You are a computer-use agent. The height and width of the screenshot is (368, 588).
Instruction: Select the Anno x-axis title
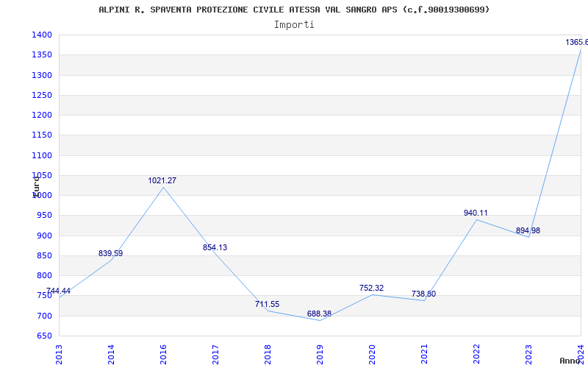point(570,361)
